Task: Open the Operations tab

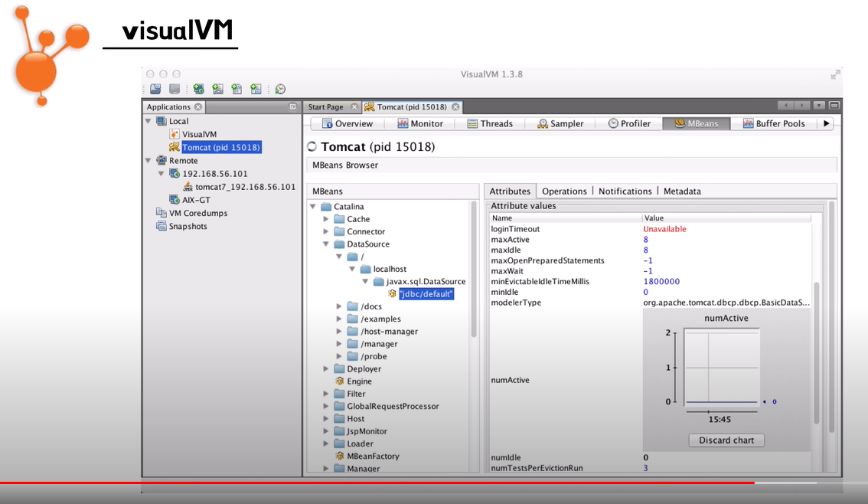Action: pyautogui.click(x=564, y=191)
